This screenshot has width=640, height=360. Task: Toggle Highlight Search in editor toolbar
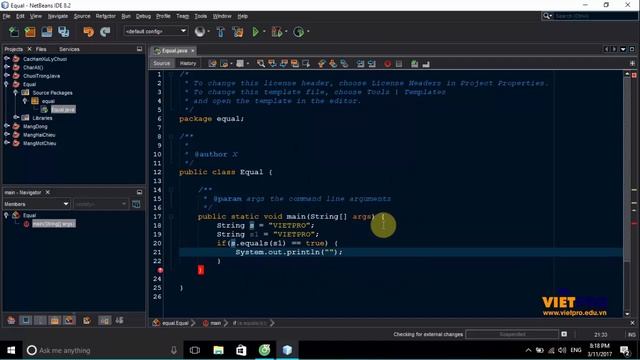(295, 64)
